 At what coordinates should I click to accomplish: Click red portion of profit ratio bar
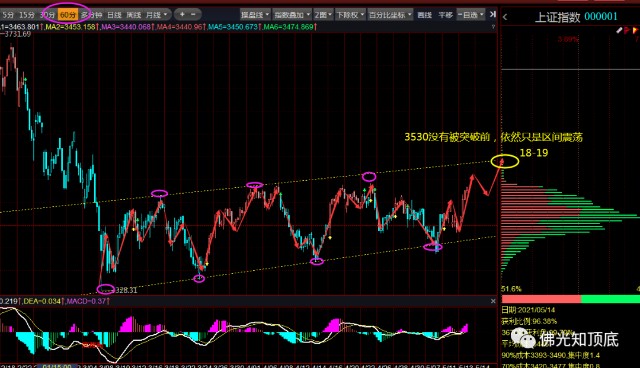tap(541, 299)
